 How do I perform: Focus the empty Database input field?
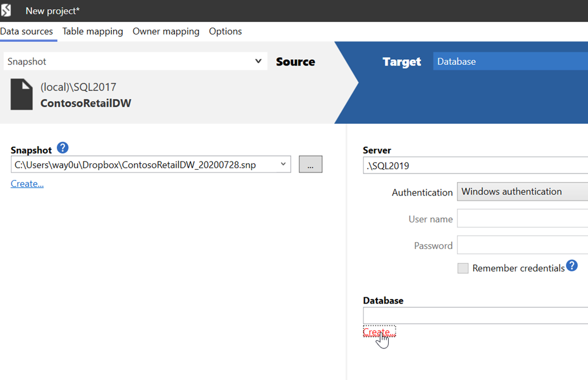point(475,316)
